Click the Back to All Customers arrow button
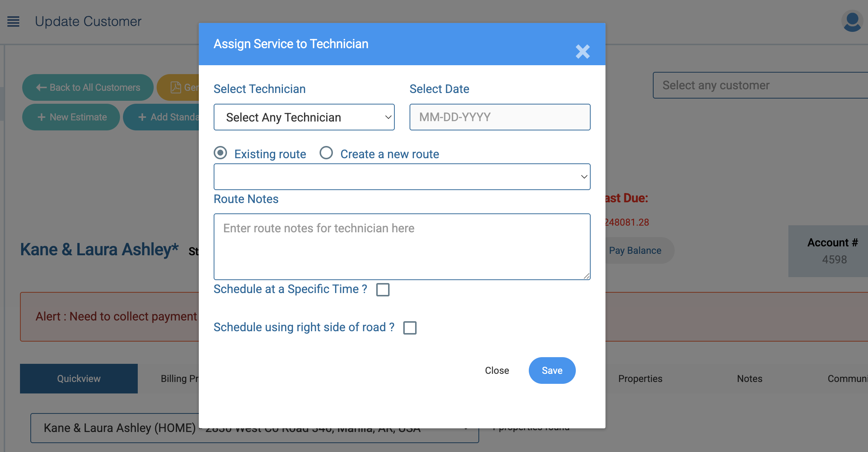 pos(88,87)
